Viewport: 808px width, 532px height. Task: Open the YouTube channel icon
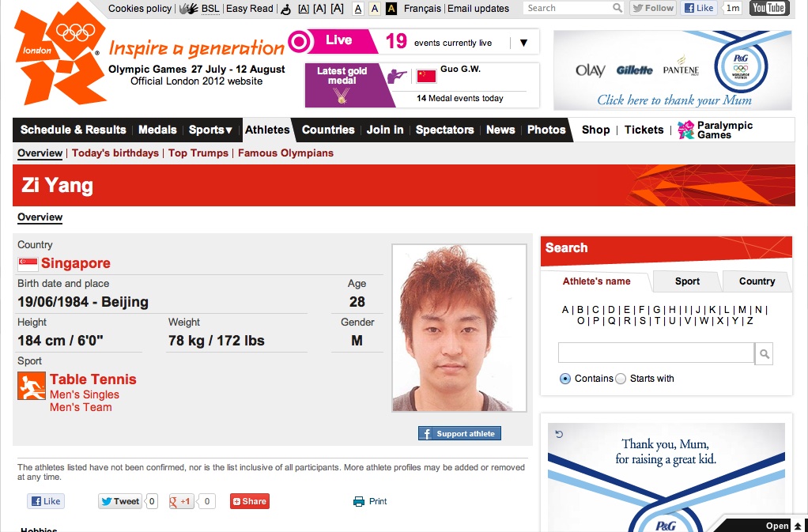coord(768,9)
